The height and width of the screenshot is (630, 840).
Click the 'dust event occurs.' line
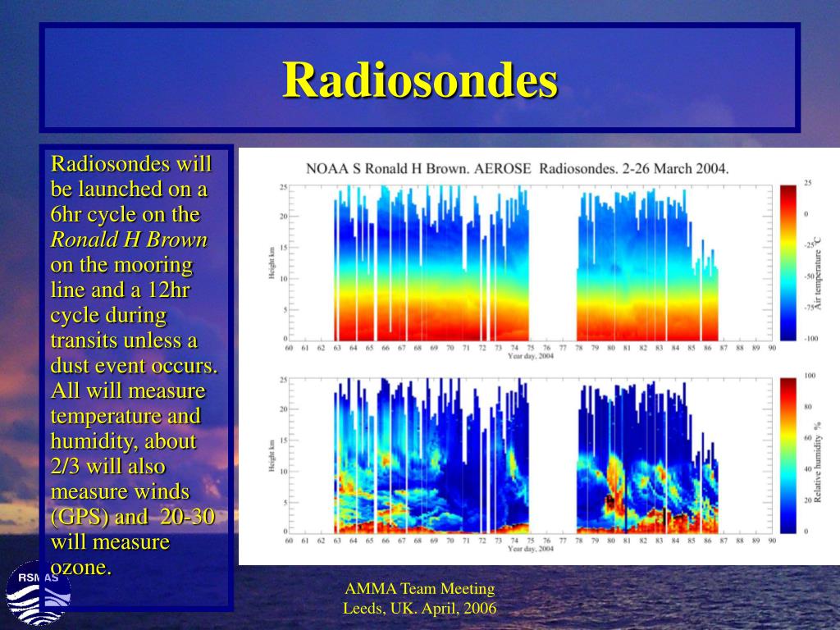tap(134, 365)
